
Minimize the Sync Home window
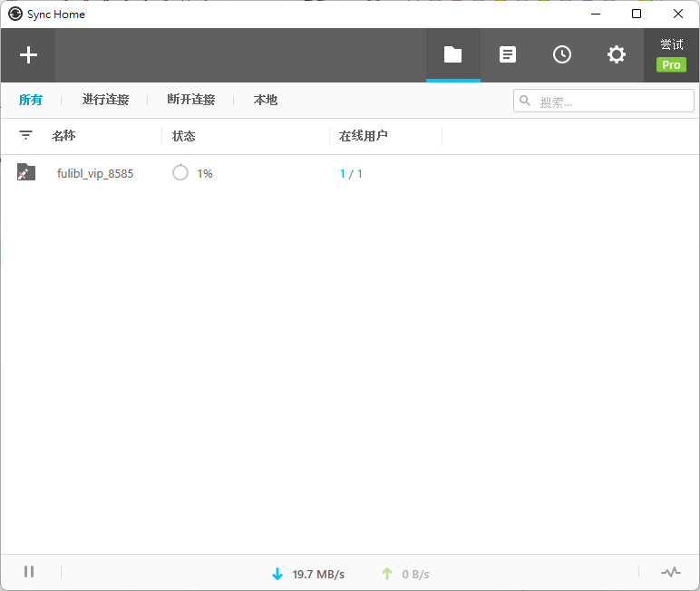click(x=596, y=14)
